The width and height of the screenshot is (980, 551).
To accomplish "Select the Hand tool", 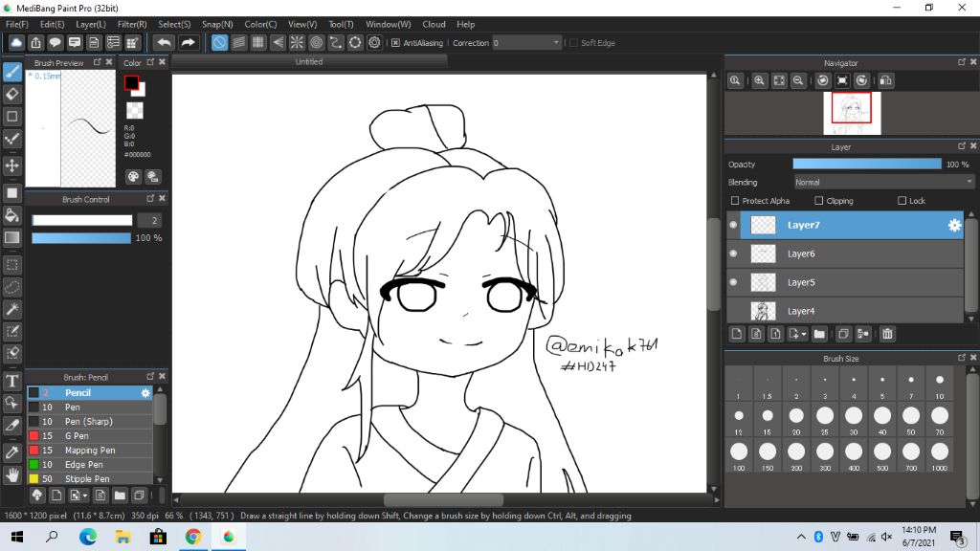I will [11, 475].
